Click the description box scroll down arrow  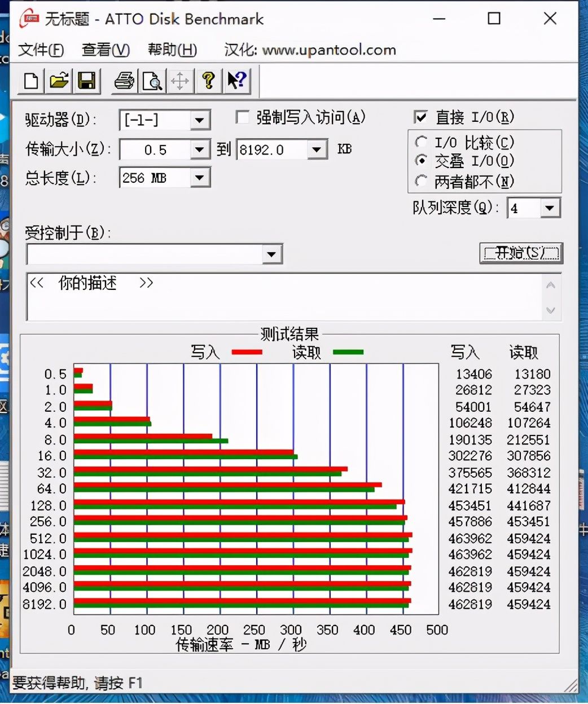[x=551, y=310]
